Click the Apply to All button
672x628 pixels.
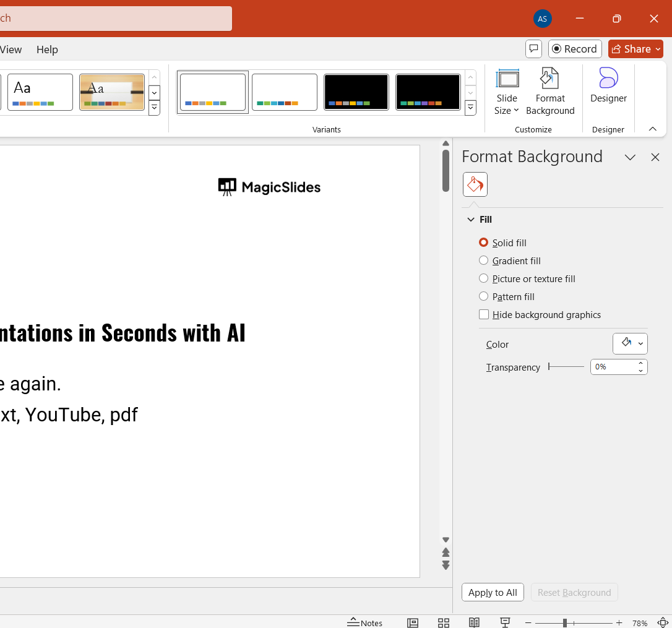click(x=493, y=592)
